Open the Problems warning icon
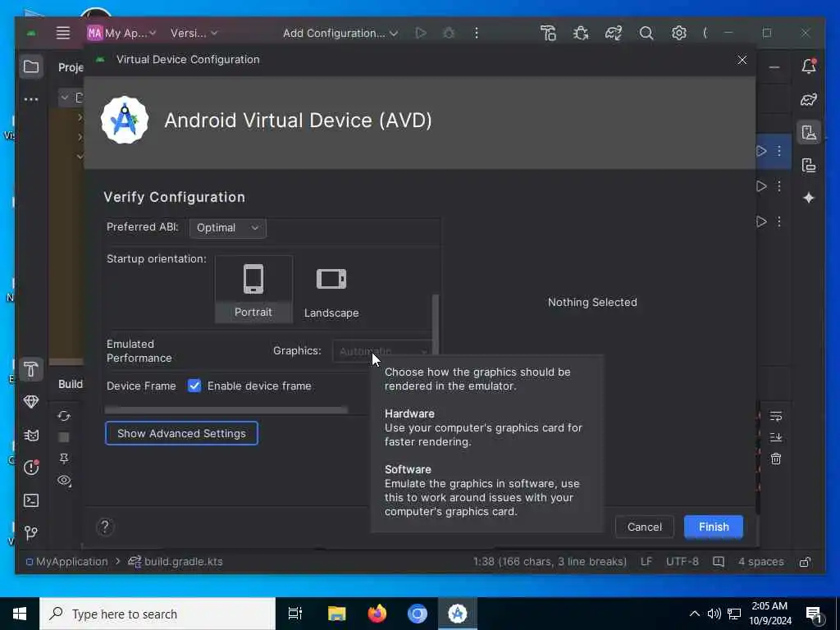Image resolution: width=840 pixels, height=630 pixels. click(x=31, y=468)
